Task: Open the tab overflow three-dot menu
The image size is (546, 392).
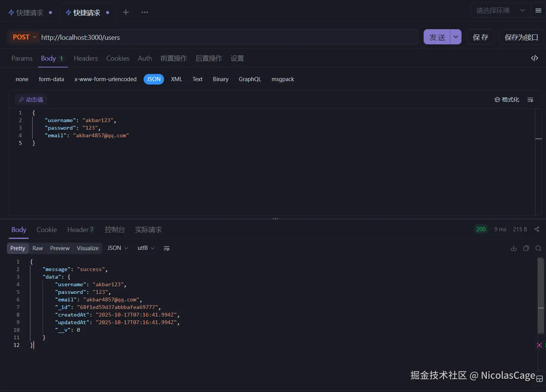Action: pos(145,13)
